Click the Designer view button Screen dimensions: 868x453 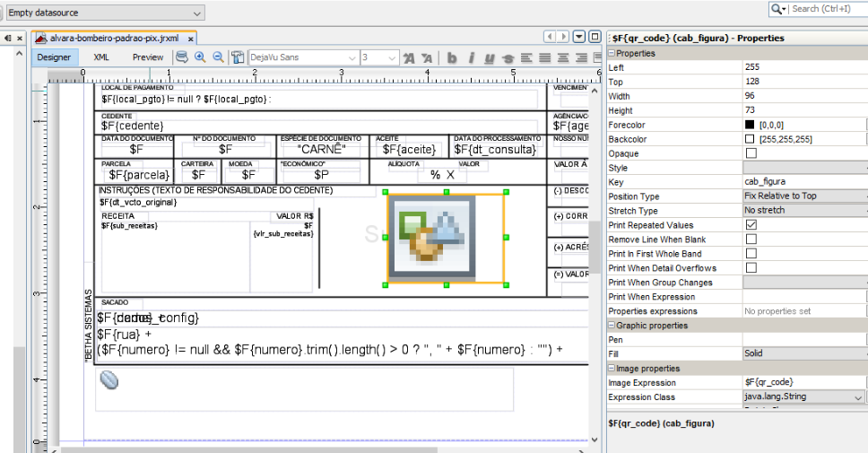(54, 57)
